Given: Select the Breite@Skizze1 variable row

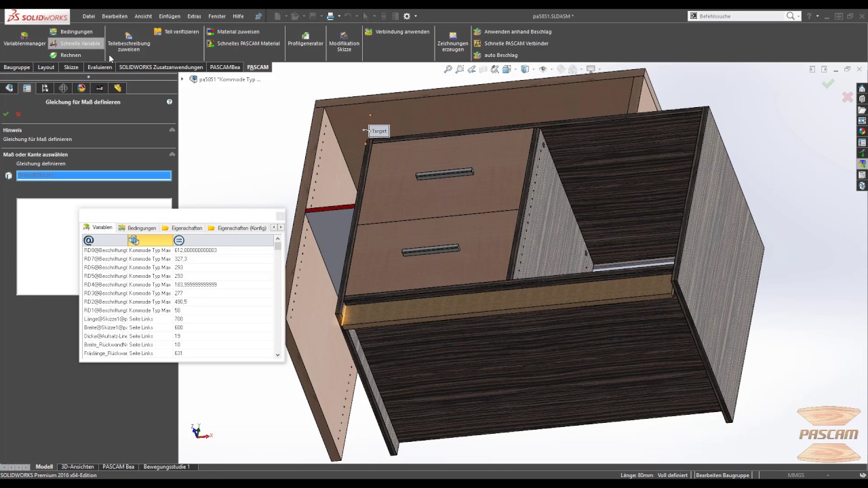Looking at the screenshot, I should pos(177,327).
